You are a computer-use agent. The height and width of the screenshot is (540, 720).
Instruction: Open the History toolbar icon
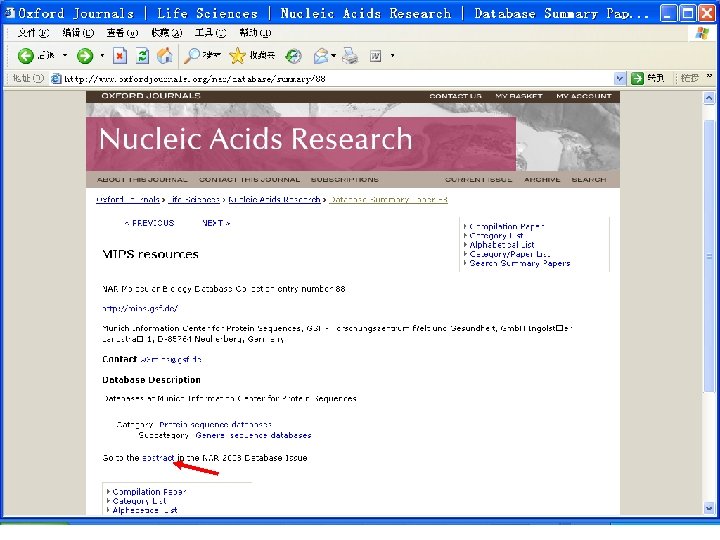point(293,56)
